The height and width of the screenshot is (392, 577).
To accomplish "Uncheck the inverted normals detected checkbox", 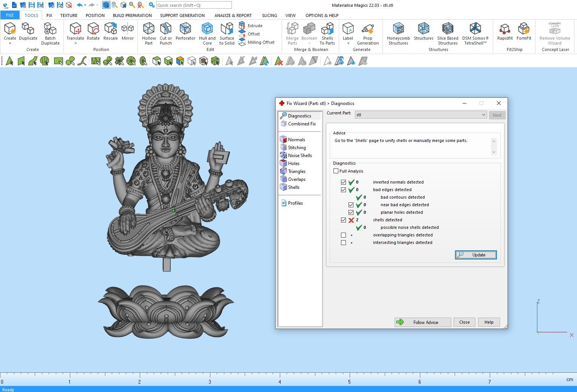I will coord(343,182).
